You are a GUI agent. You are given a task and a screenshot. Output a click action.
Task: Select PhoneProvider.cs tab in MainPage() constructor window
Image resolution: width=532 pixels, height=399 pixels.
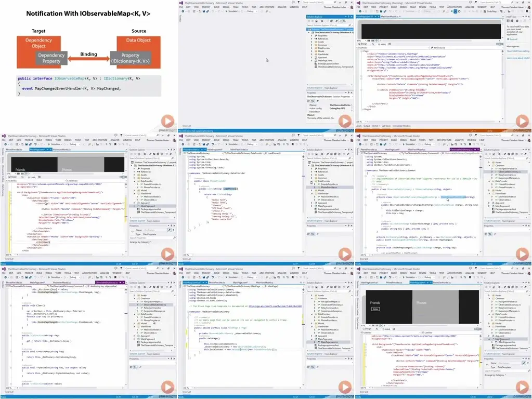coord(217,283)
